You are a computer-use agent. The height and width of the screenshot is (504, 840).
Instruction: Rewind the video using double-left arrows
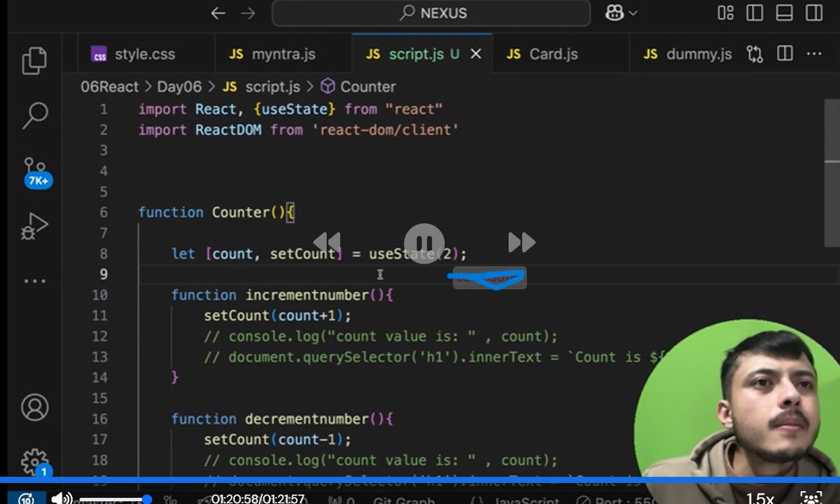click(327, 242)
